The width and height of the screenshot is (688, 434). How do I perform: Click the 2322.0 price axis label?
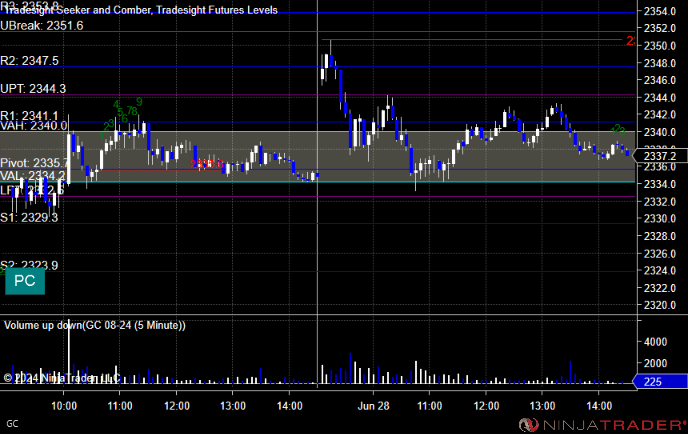click(x=660, y=288)
